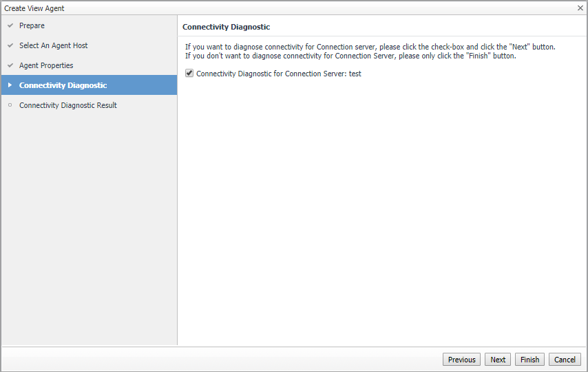588x372 pixels.
Task: Select the highlighted Connectivity Diagnostic step
Action: click(63, 85)
